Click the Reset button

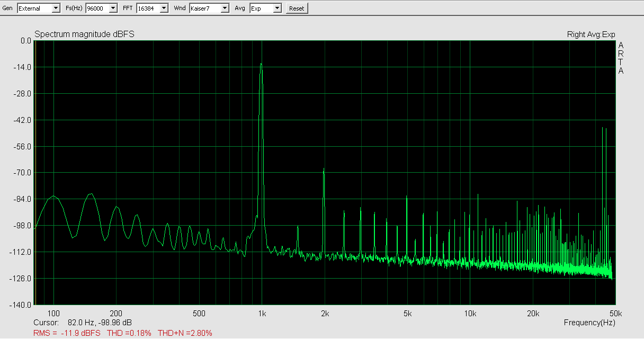[x=297, y=8]
